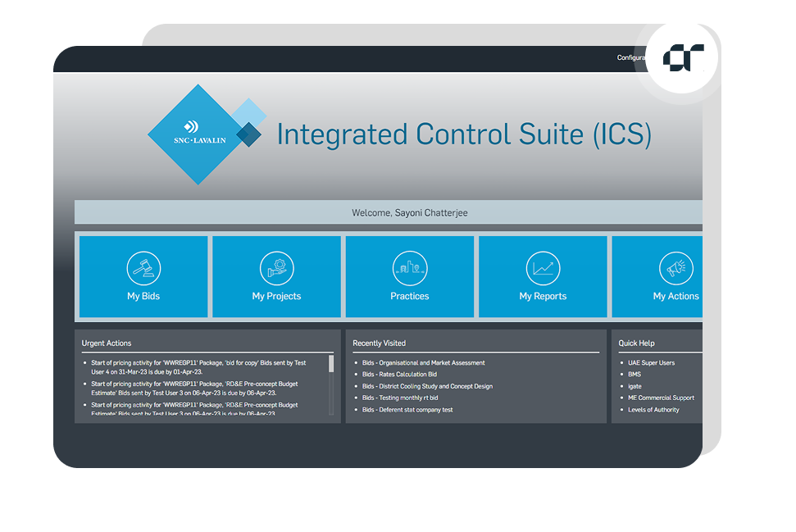796x532 pixels.
Task: Click the 'igate' Quick Help entry
Action: tap(634, 386)
